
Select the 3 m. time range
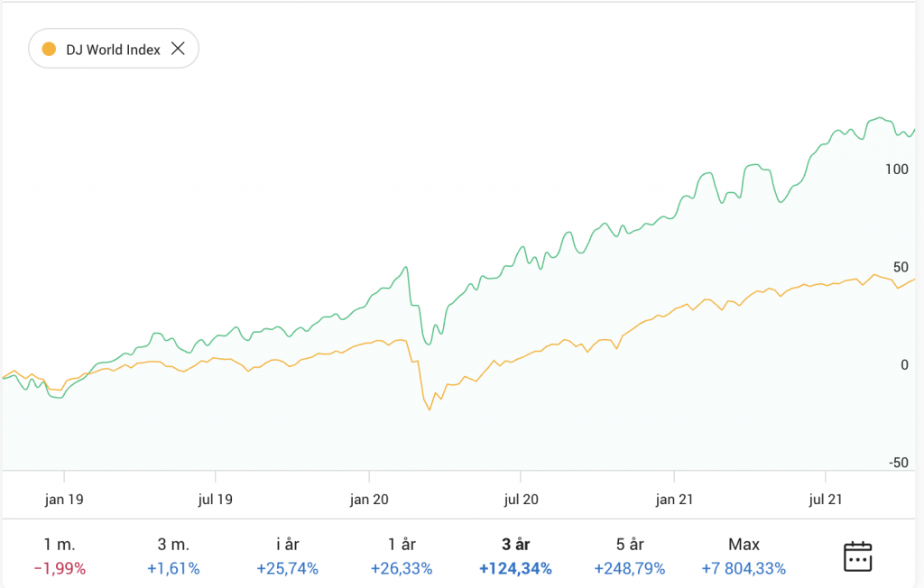[x=172, y=556]
